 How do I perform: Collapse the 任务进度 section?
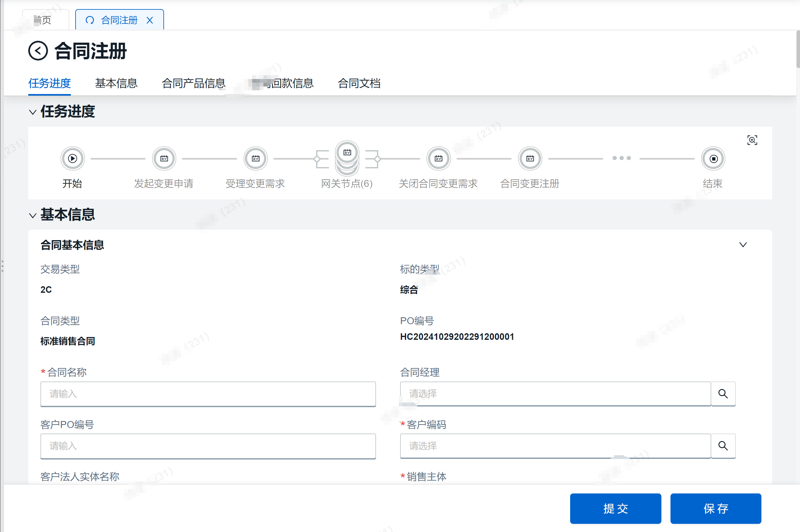click(x=33, y=112)
